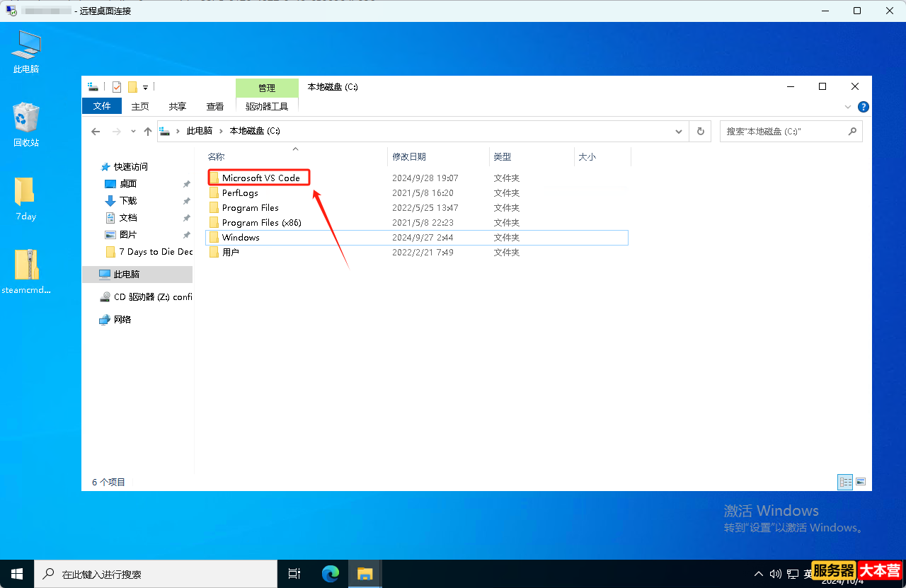906x588 pixels.
Task: Show hidden tray icons with the chevron
Action: (759, 574)
